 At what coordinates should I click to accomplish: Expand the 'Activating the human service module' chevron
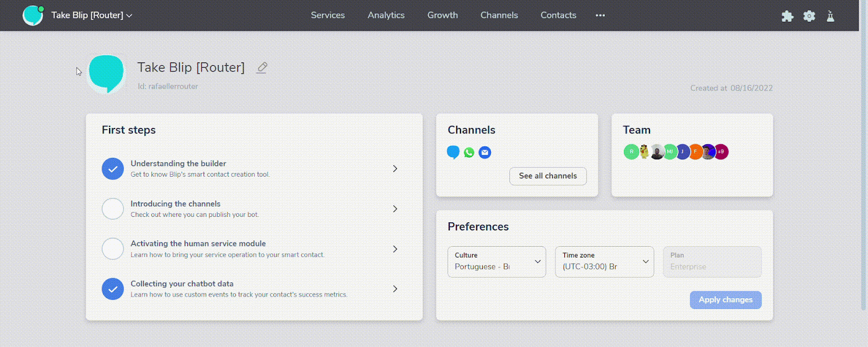pos(395,249)
